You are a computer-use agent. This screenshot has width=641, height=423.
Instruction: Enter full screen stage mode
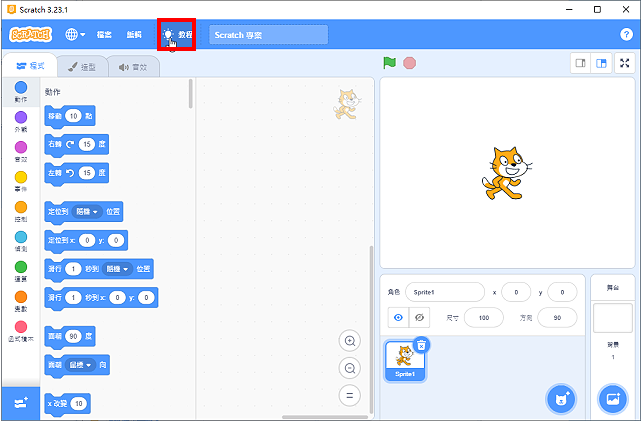625,63
